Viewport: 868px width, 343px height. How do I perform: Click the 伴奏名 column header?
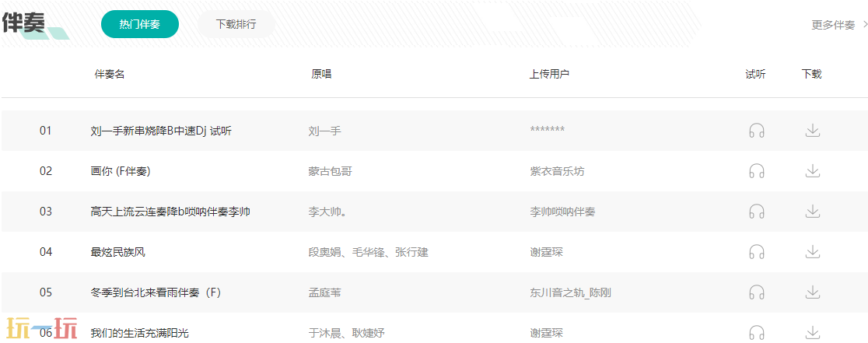[x=110, y=74]
